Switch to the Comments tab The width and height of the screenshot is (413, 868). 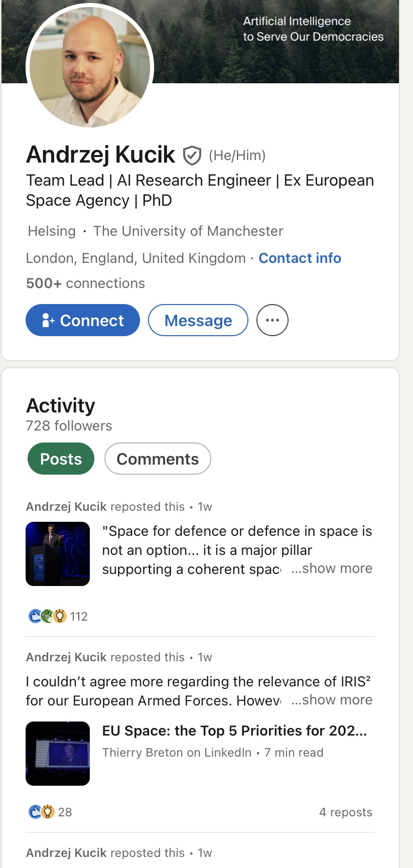point(158,459)
